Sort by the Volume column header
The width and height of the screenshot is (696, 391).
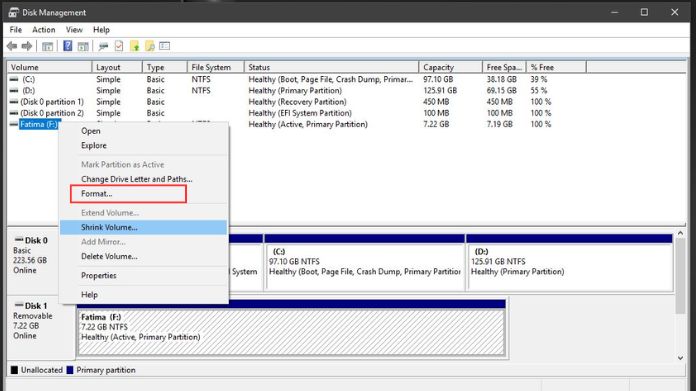point(49,67)
